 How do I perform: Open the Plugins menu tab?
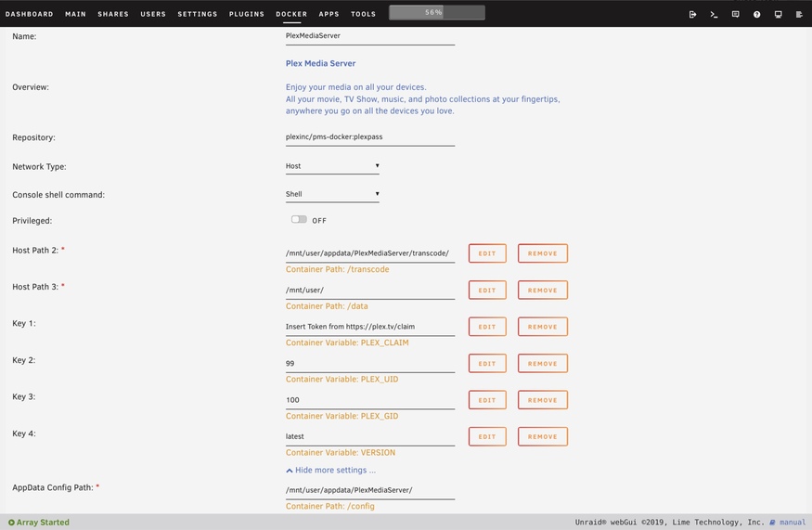247,14
